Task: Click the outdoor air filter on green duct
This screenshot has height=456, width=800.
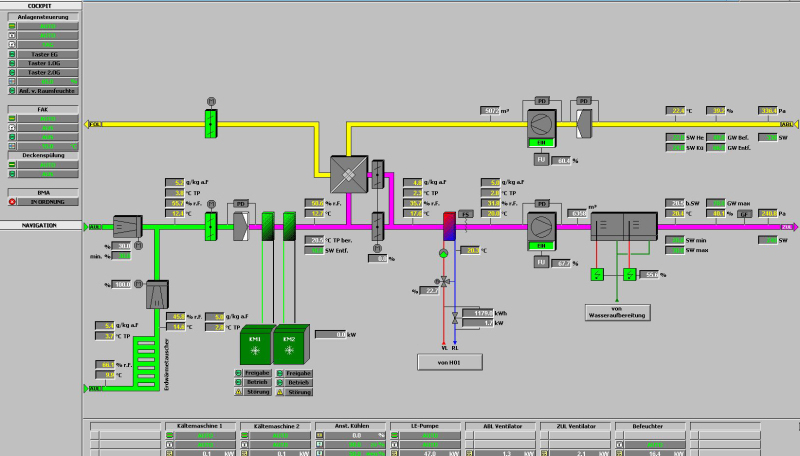Action: coord(241,226)
